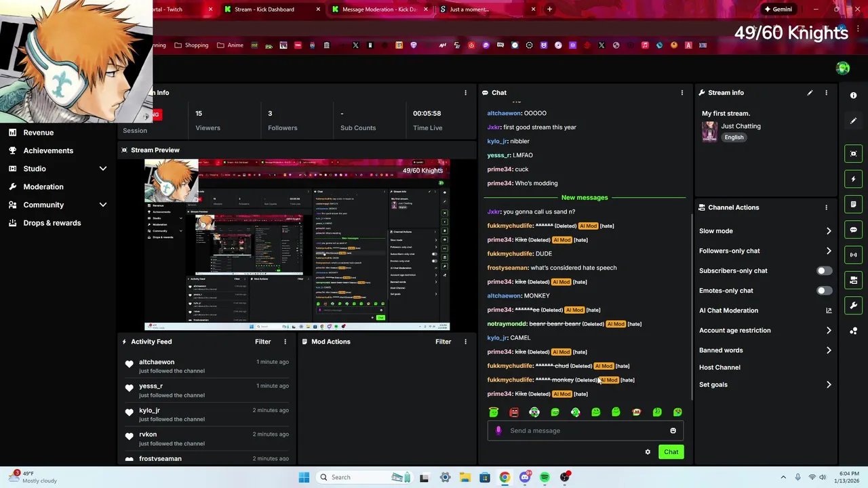868x488 pixels.
Task: Click the broadcast signal sidebar icon
Action: (853, 255)
